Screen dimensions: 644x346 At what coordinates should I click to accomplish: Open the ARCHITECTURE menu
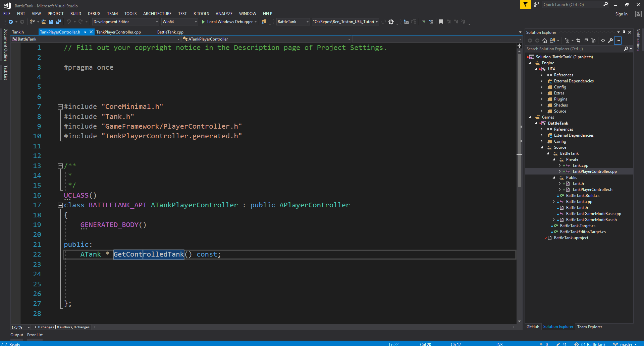157,14
